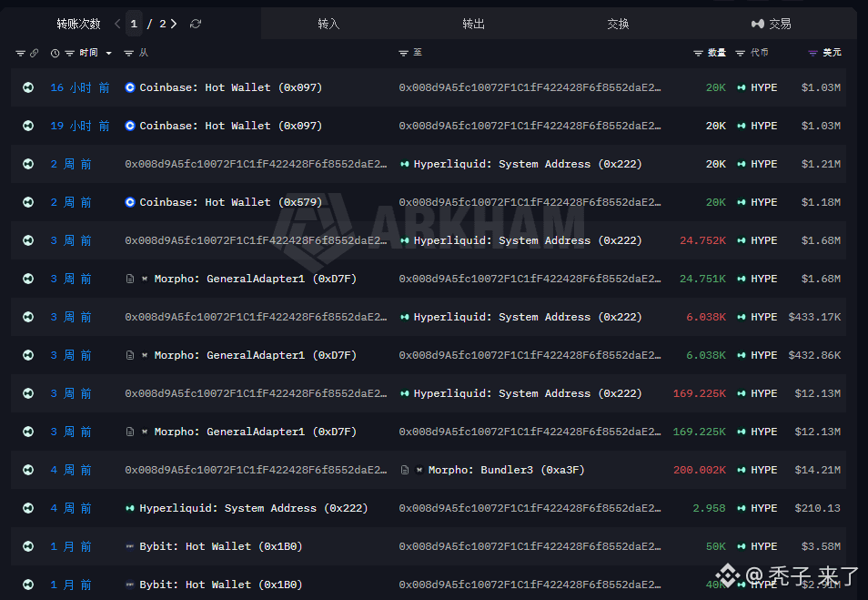The width and height of the screenshot is (868, 600).
Task: Open Morpho: GeneralAdapter1 on 24.751K row
Action: click(255, 279)
